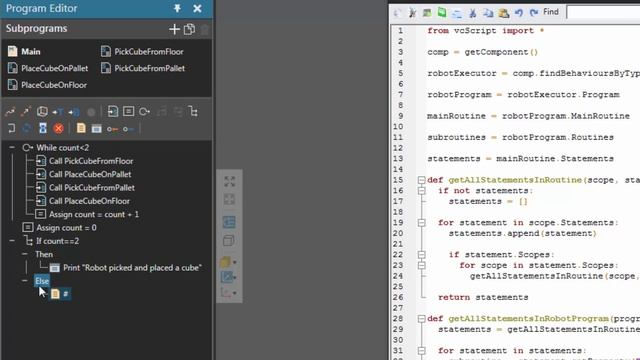Screen dimensions: 640x360
Task: Undo the last edit in script editor
Action: click(x=519, y=13)
